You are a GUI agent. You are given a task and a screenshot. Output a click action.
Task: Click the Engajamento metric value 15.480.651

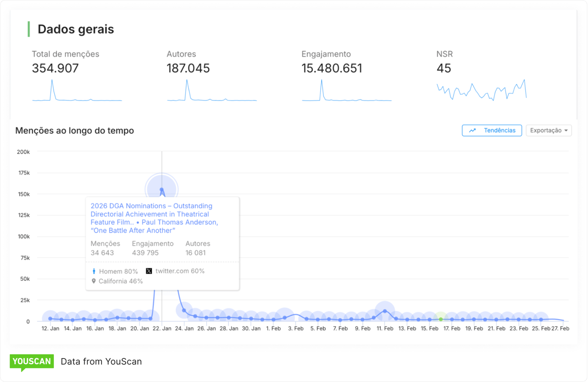click(332, 68)
